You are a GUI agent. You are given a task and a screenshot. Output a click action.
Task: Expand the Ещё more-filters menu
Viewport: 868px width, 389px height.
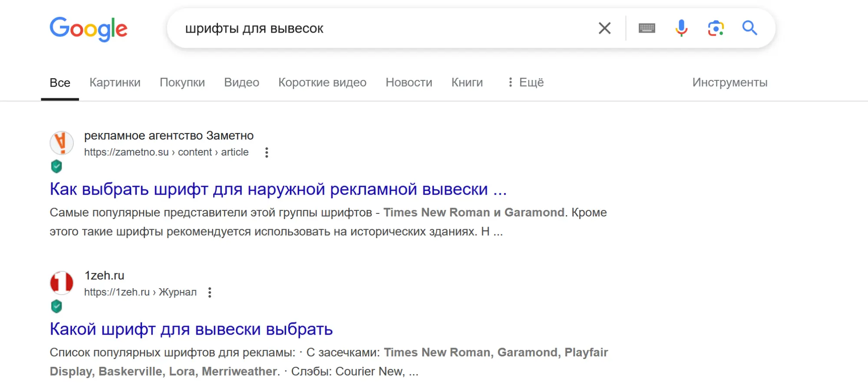526,83
